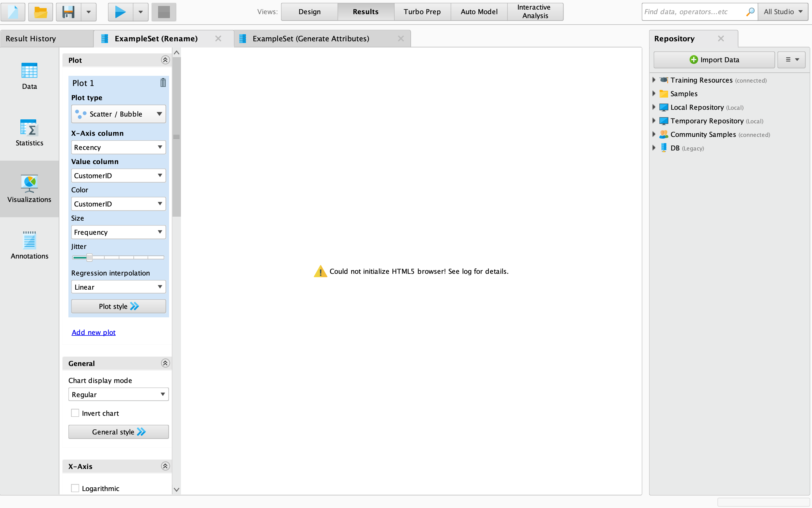
Task: Open the repository options menu button
Action: [792, 60]
